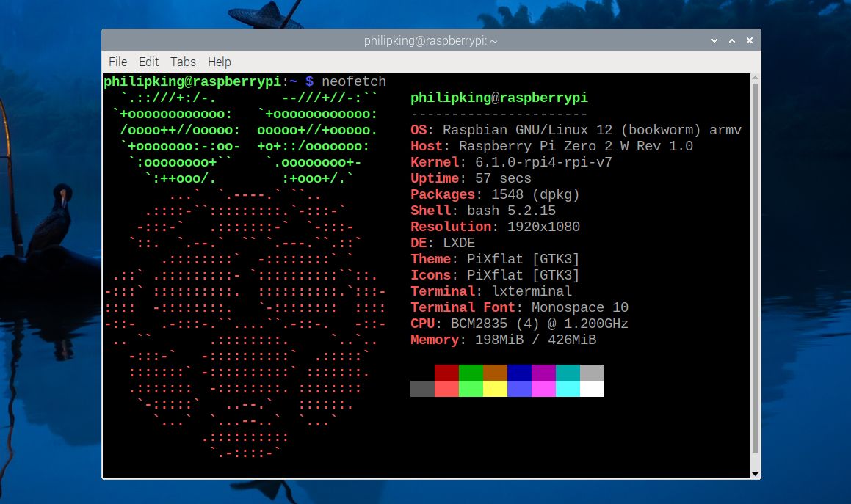The height and width of the screenshot is (504, 851).
Task: Open the Edit menu
Action: coord(148,62)
